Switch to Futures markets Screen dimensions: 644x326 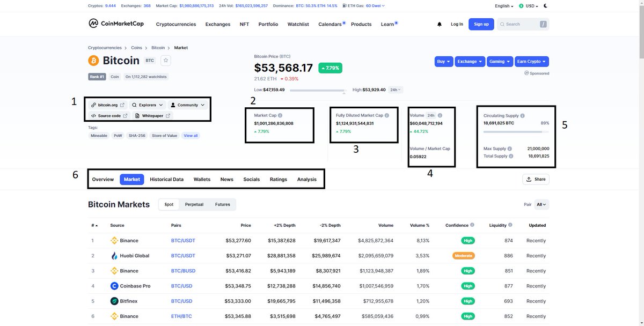223,204
